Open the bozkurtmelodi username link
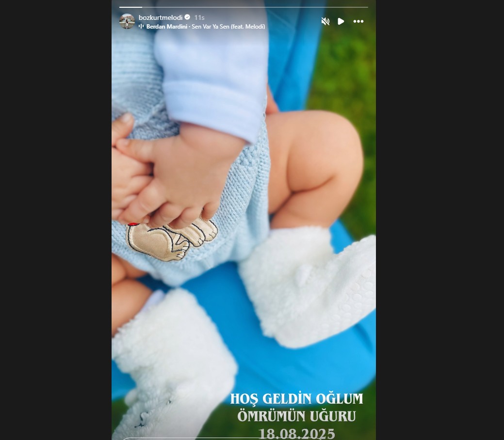 click(161, 17)
